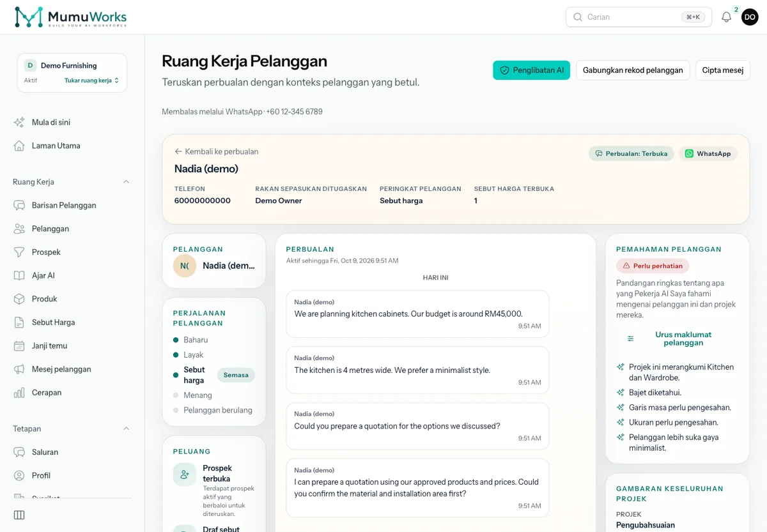The width and height of the screenshot is (767, 532).
Task: Click the Cipta mesej button
Action: pos(723,70)
